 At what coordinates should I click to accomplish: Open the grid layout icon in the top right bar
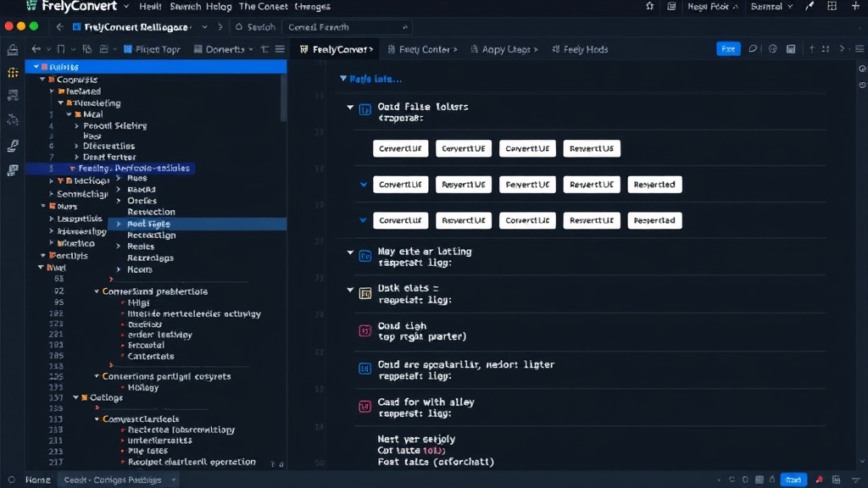point(832,6)
